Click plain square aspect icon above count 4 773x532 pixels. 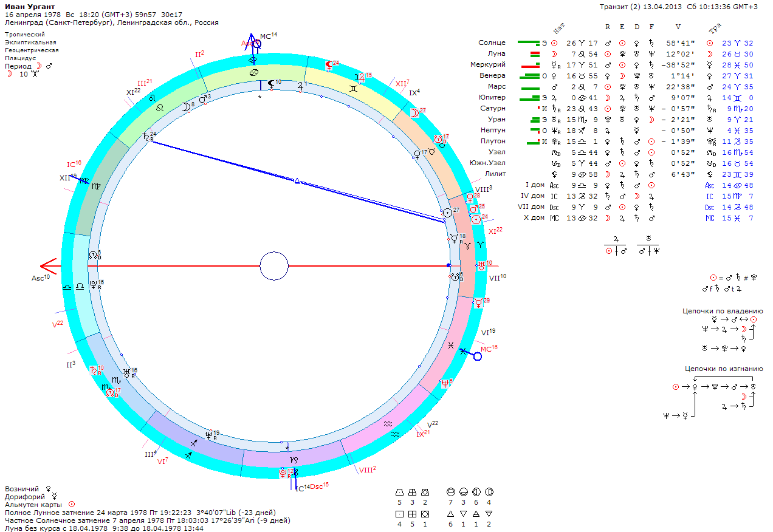pos(399,513)
